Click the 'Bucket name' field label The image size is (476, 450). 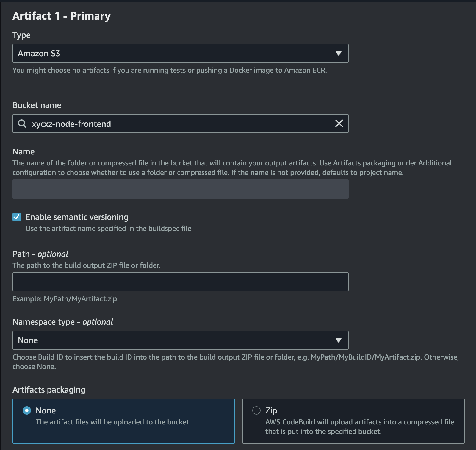[x=37, y=105]
